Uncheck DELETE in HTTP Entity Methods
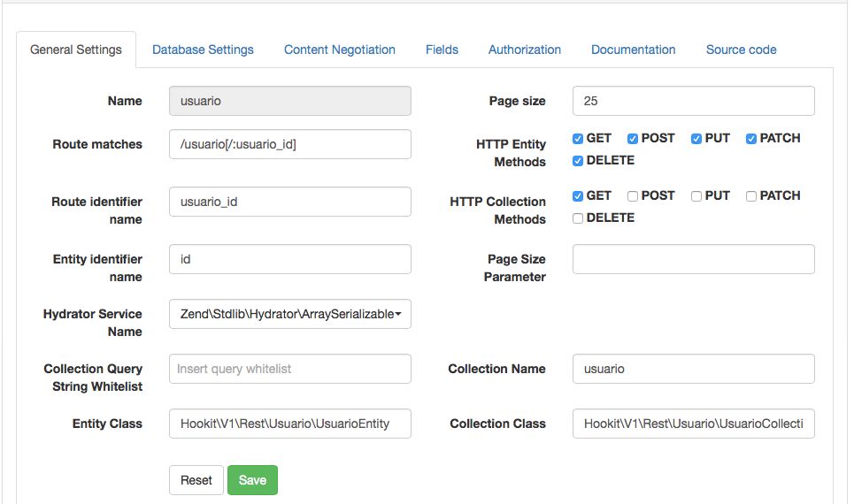854x504 pixels. click(x=578, y=161)
